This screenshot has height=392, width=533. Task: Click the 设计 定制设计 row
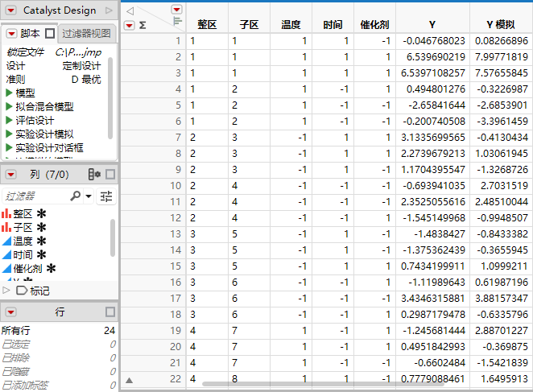pos(54,66)
